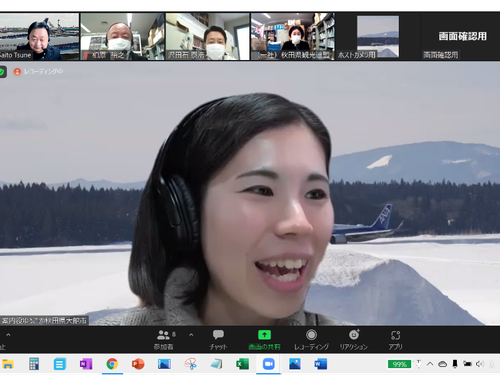
Task: Click the 99% battery indicator
Action: tap(399, 364)
